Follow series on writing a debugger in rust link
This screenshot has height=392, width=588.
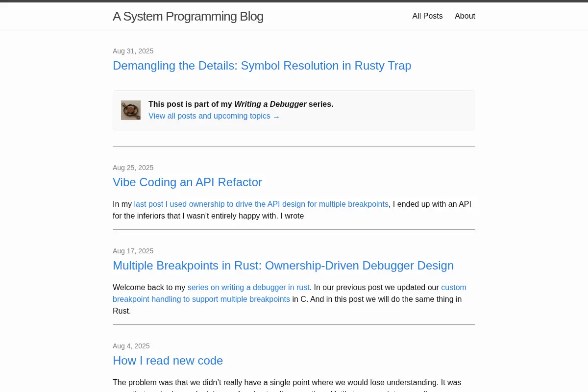click(248, 287)
